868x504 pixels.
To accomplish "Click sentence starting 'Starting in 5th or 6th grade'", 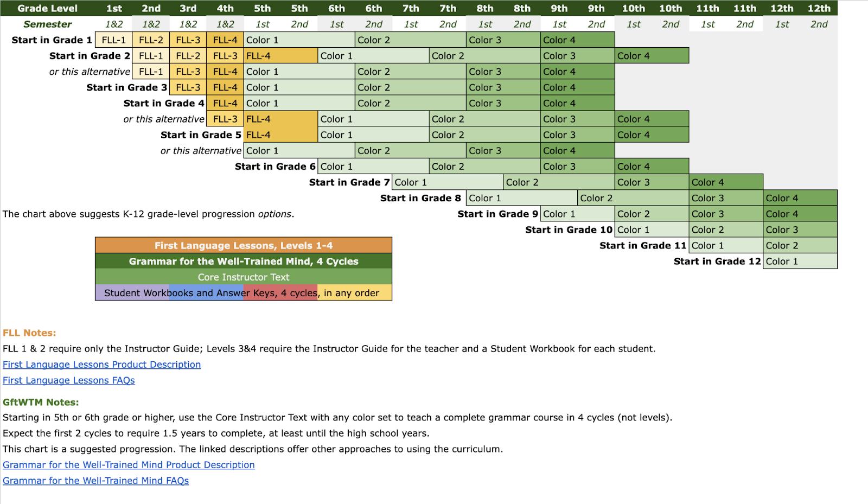I will (x=337, y=418).
